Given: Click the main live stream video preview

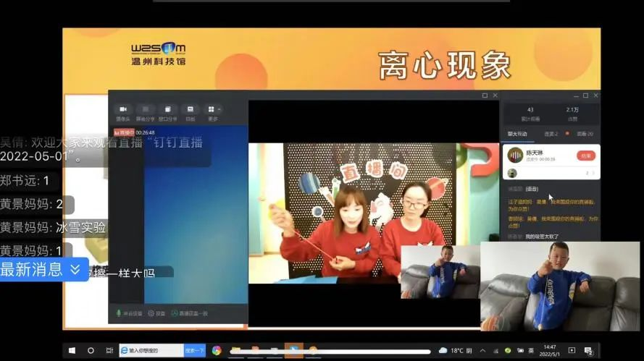Looking at the screenshot, I should point(374,213).
